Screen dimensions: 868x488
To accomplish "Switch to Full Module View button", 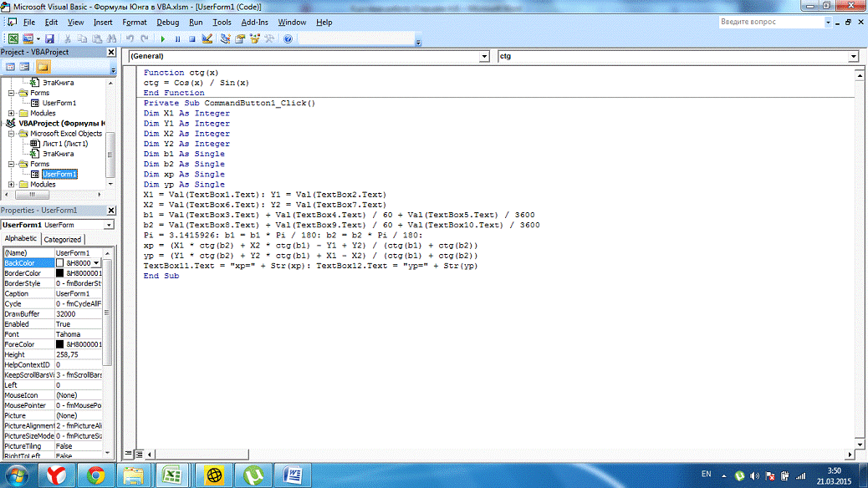I will [139, 455].
